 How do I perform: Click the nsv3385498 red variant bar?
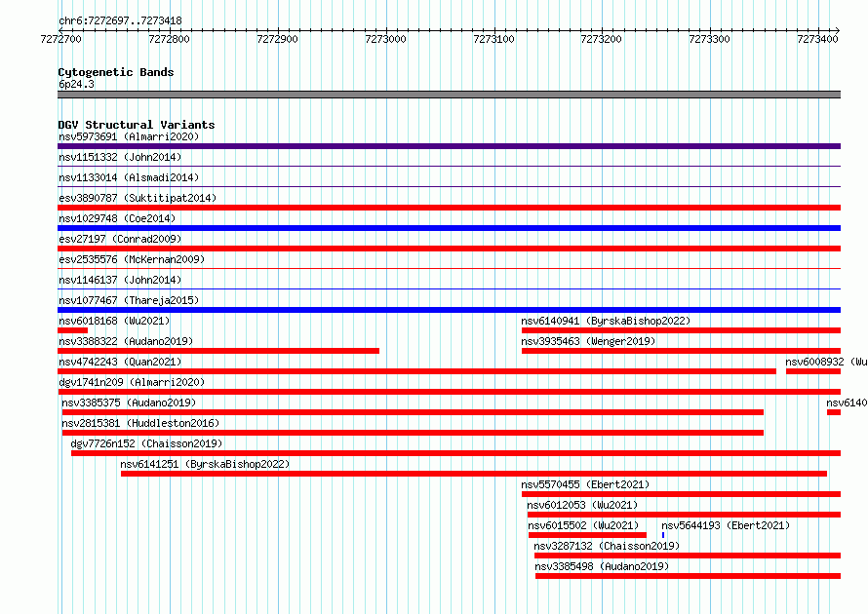coord(689,576)
